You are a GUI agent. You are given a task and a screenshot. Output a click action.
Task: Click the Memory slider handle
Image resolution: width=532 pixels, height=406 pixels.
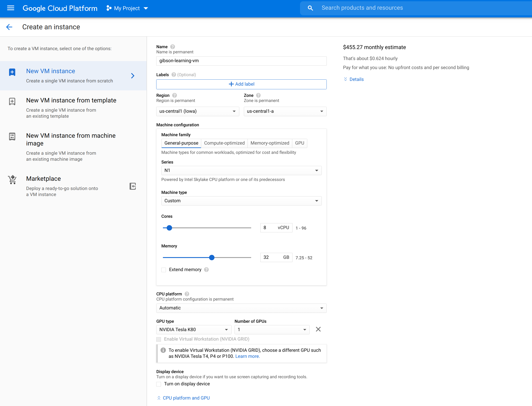pyautogui.click(x=212, y=257)
